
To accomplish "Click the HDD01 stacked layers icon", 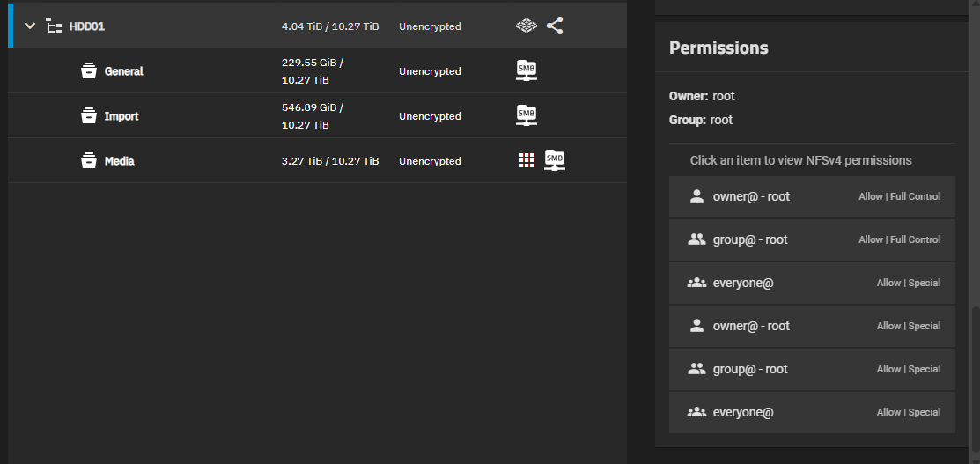I will click(x=527, y=26).
